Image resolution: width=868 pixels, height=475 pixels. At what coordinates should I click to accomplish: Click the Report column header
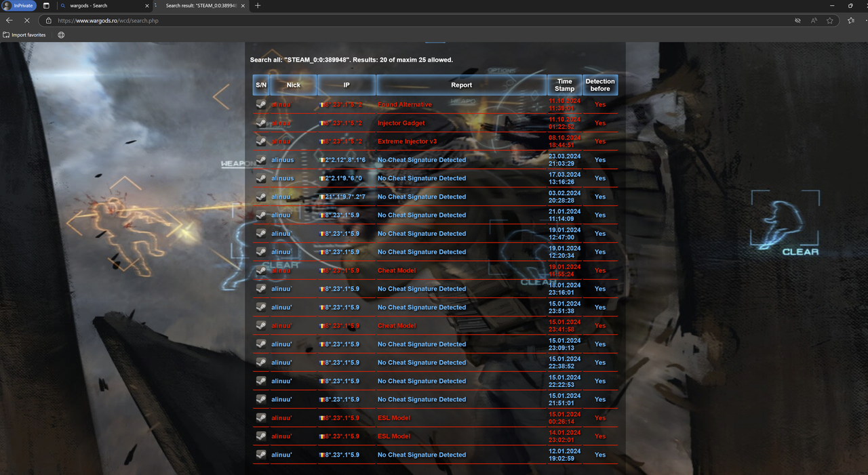click(461, 85)
